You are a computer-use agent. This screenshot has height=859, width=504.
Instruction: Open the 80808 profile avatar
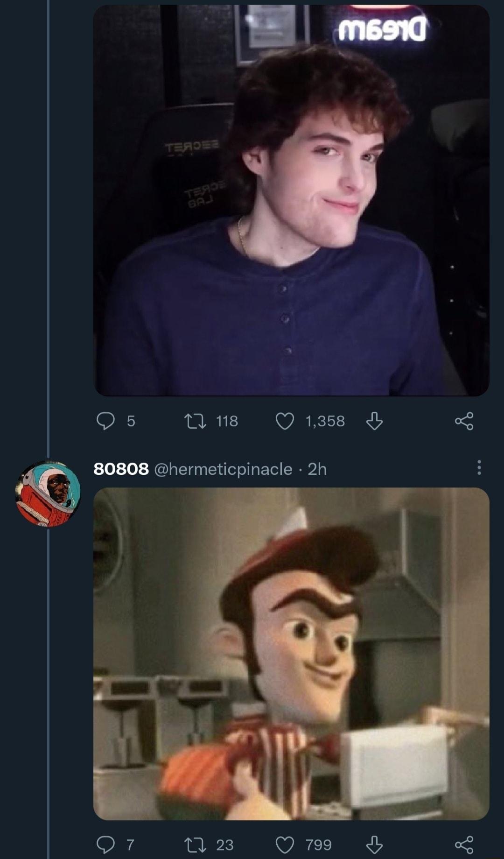(x=48, y=493)
